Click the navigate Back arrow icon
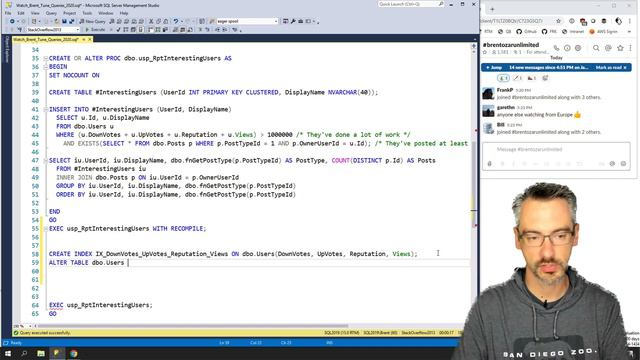The height and width of the screenshot is (360, 640). click(13, 21)
